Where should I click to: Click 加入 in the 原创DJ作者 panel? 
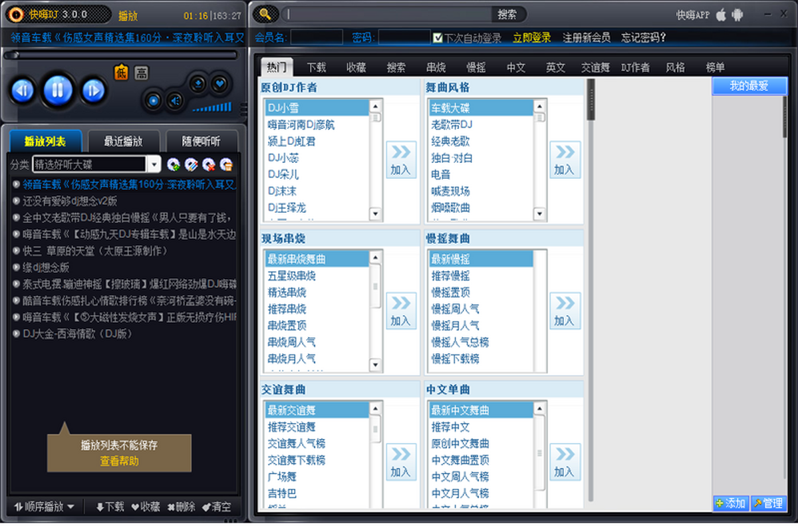400,160
